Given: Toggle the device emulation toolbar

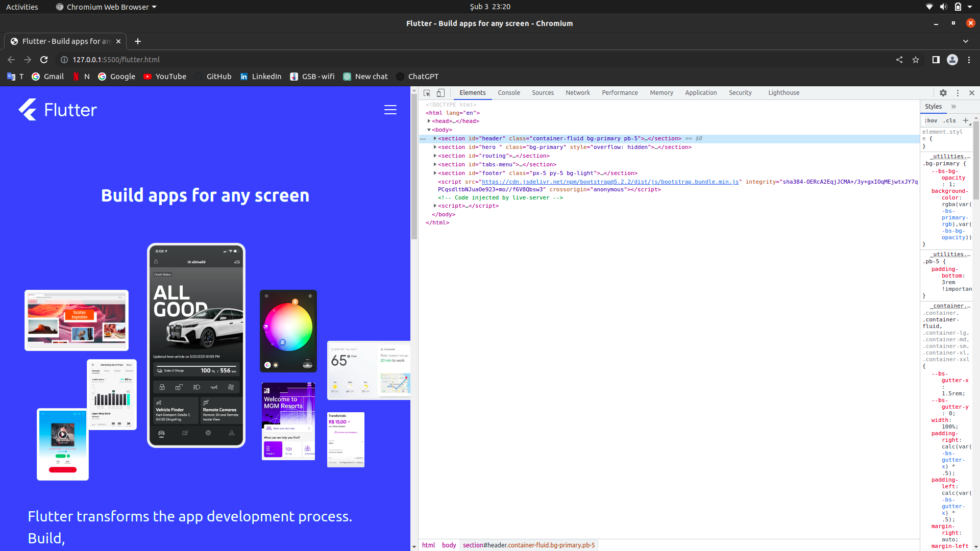Looking at the screenshot, I should pos(441,93).
